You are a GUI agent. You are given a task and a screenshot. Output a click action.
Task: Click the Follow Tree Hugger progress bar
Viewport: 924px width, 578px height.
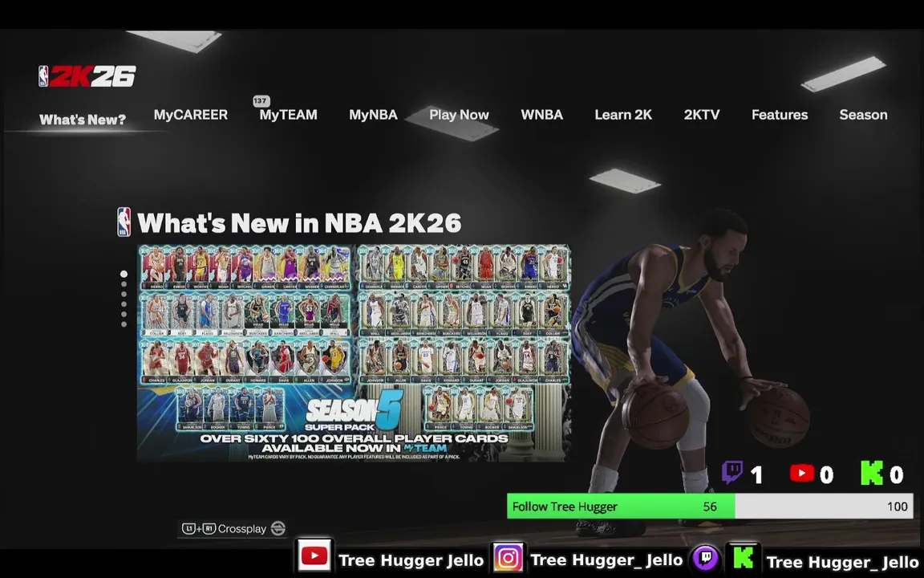[x=710, y=506]
